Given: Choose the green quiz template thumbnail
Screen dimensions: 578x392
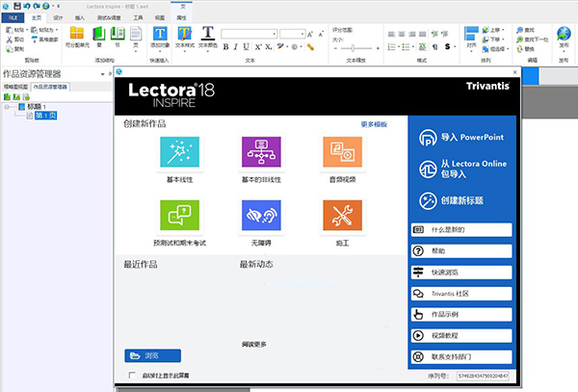Looking at the screenshot, I should (x=180, y=215).
